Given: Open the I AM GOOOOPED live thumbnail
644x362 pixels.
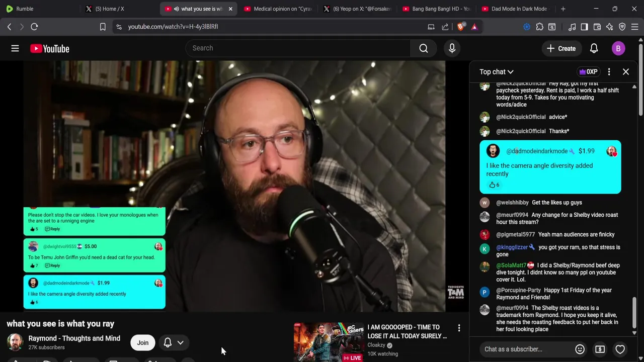Looking at the screenshot, I should (x=329, y=342).
